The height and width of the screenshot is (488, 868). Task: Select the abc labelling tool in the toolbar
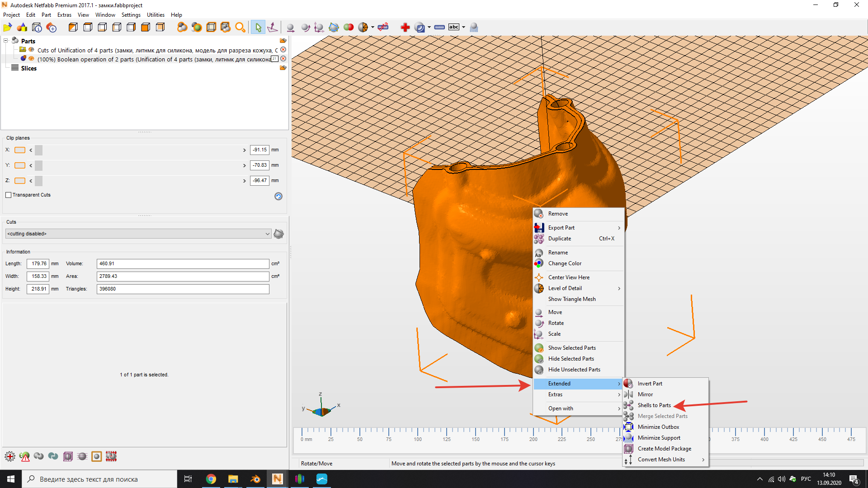455,27
